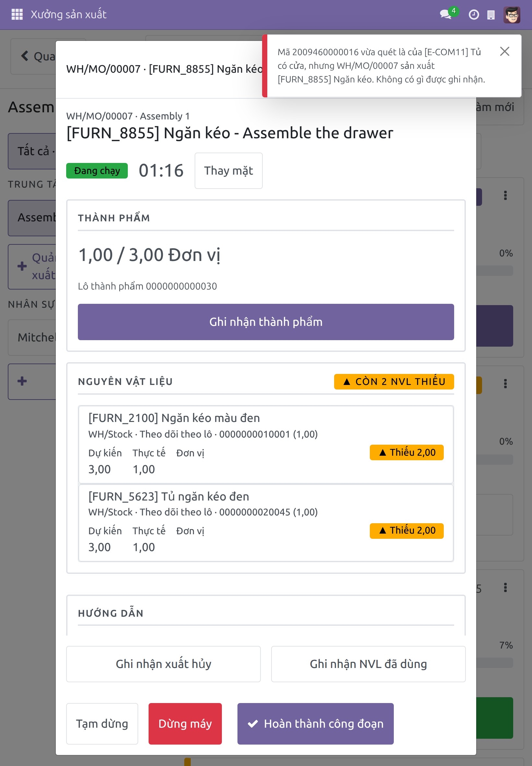
Task: Open the messages chat icon
Action: coord(446,14)
